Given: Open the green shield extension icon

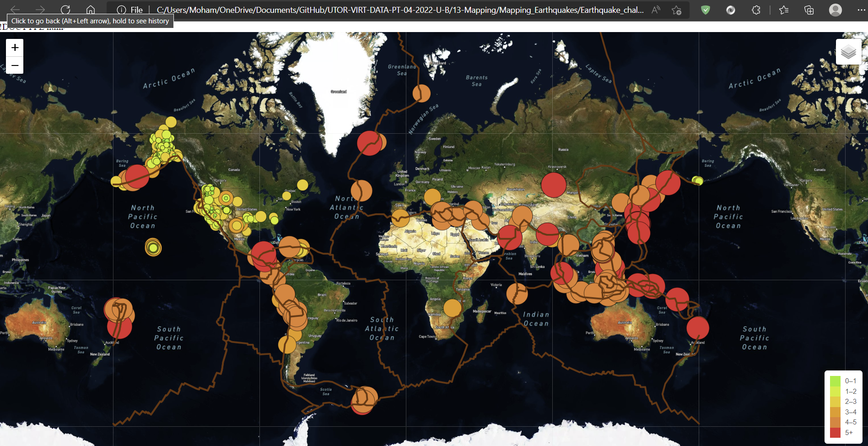Looking at the screenshot, I should pos(706,10).
